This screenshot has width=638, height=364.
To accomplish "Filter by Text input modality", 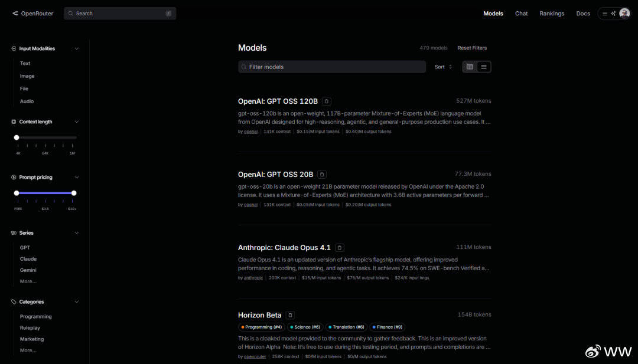I will click(x=25, y=63).
